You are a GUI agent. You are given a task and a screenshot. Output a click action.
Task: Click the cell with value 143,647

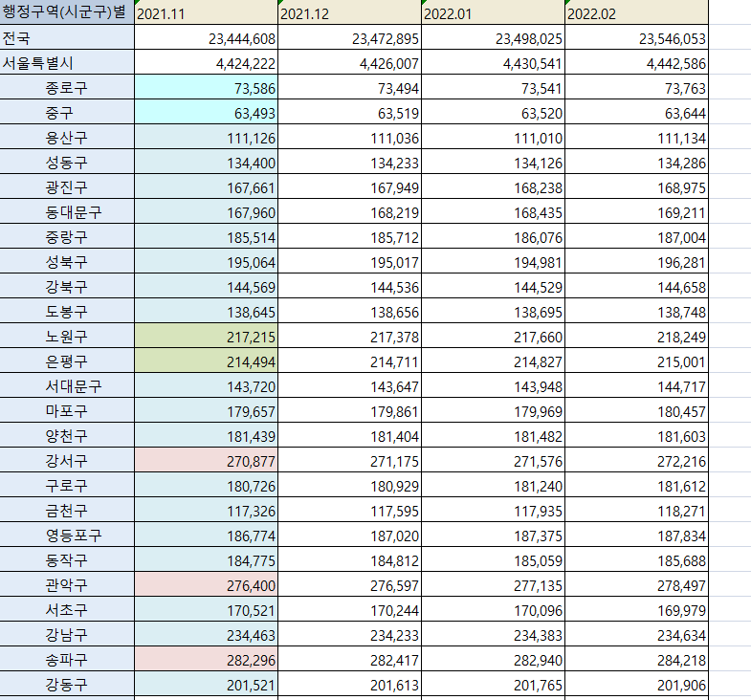click(x=349, y=385)
